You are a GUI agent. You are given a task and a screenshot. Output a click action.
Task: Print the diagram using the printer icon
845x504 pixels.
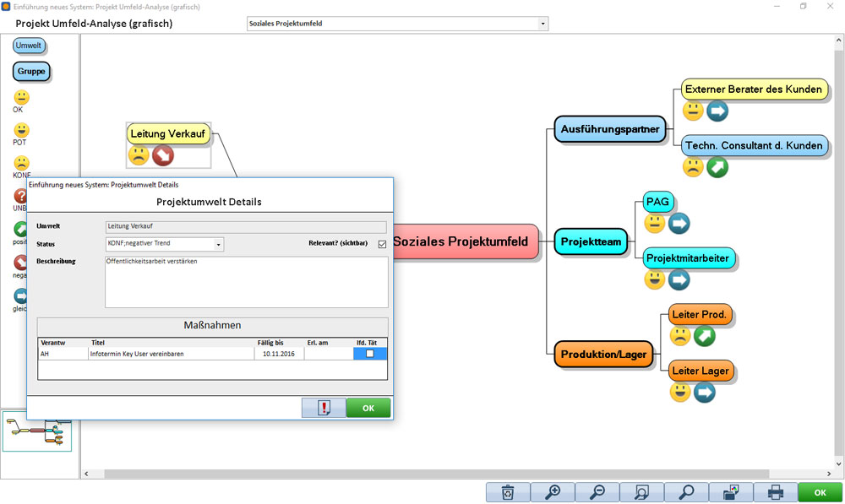(777, 491)
